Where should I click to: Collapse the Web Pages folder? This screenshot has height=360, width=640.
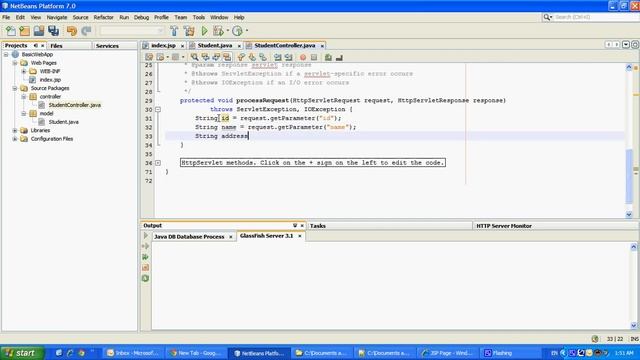tap(15, 63)
